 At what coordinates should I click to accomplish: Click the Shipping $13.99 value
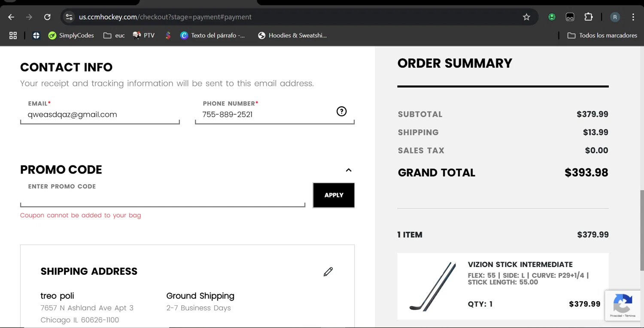click(x=595, y=133)
